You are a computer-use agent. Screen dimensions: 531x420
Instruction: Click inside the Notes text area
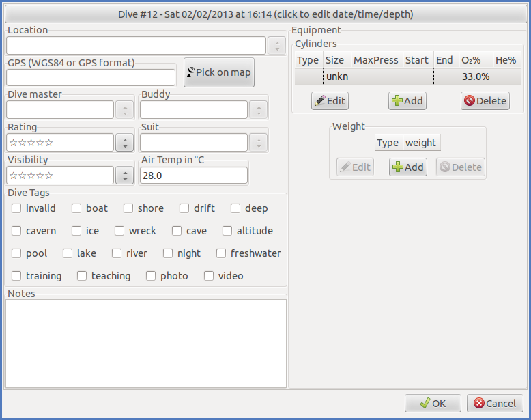coord(146,344)
